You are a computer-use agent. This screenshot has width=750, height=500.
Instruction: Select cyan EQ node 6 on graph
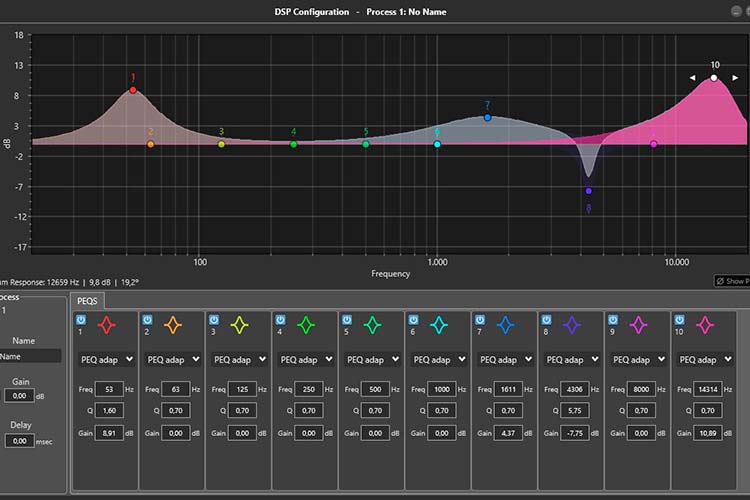tap(437, 144)
